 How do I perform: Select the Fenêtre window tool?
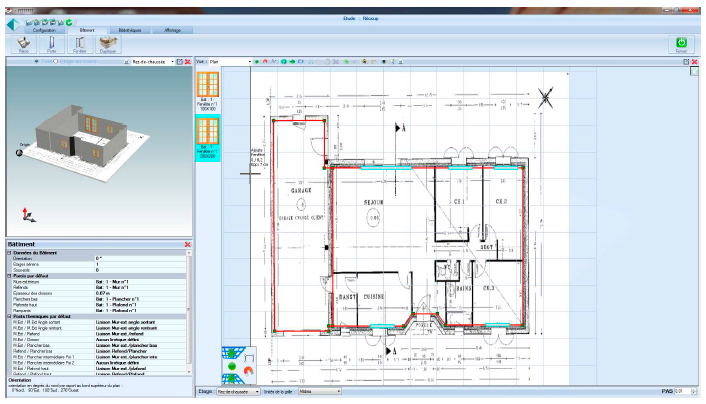tap(80, 44)
